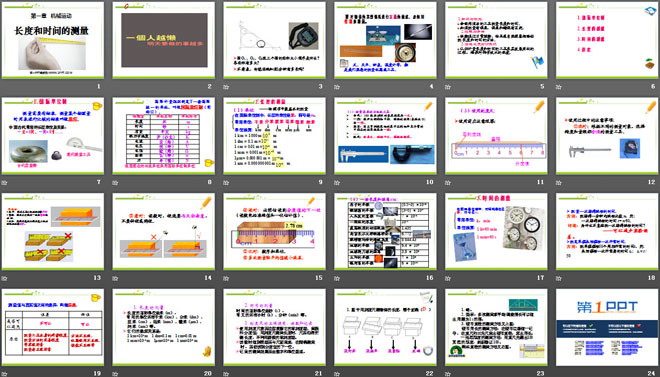Click the animation star icon under slide 3
Screen dimensions: 660x377
pos(226,87)
